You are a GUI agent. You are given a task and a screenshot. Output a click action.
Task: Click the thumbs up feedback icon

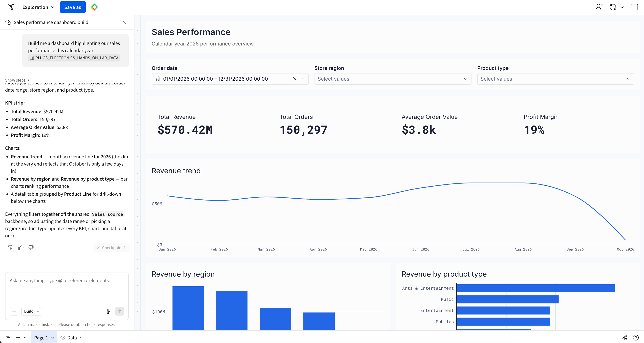21,247
